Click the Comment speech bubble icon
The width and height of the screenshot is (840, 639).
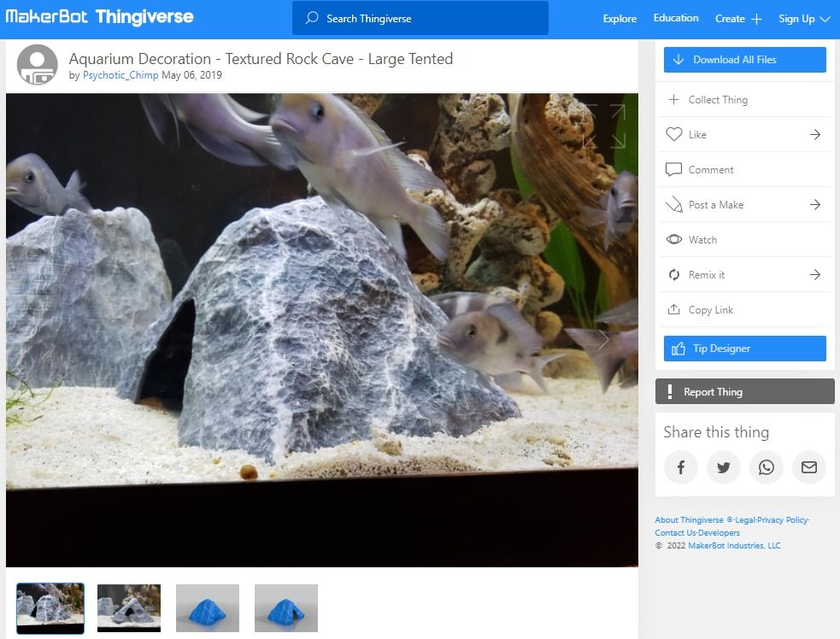point(675,169)
